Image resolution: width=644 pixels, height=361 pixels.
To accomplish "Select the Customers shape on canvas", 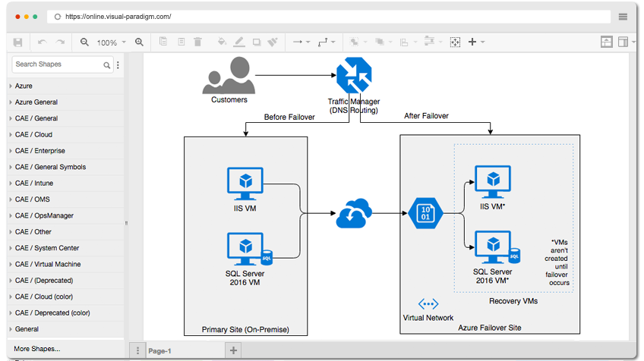I will point(229,76).
